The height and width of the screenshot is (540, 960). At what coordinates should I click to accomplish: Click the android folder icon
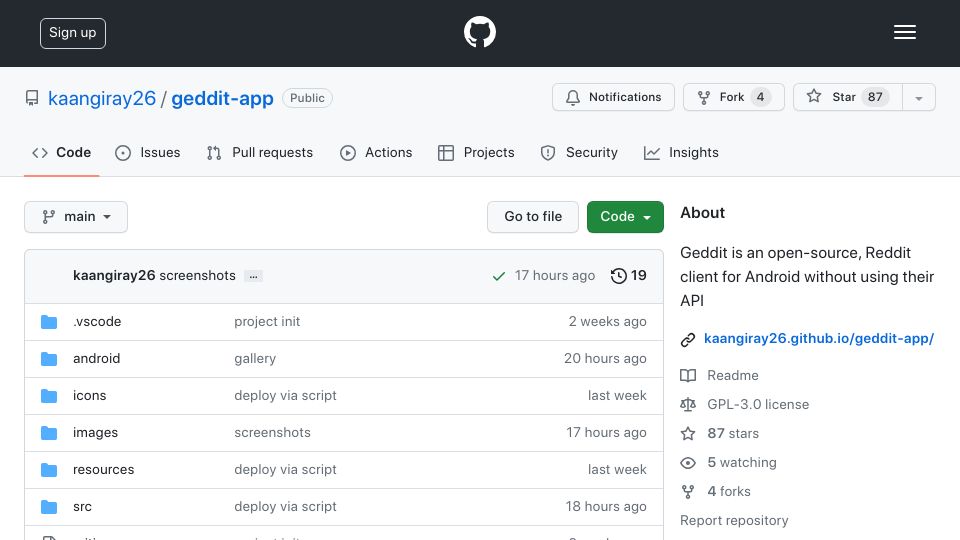49,359
